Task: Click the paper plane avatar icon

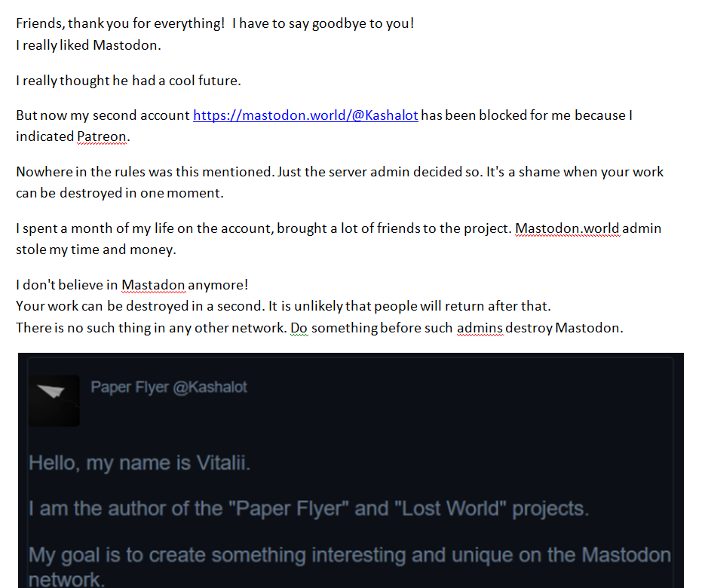Action: (54, 400)
